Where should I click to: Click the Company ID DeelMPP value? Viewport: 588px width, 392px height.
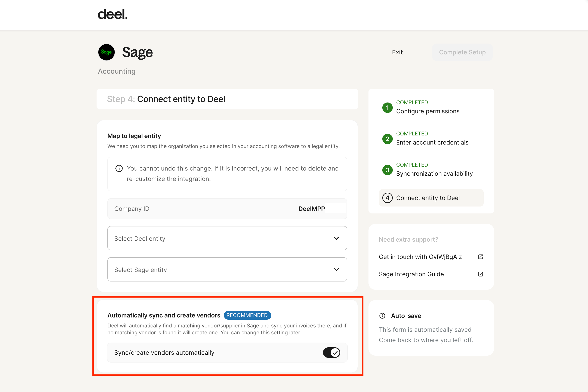click(312, 209)
